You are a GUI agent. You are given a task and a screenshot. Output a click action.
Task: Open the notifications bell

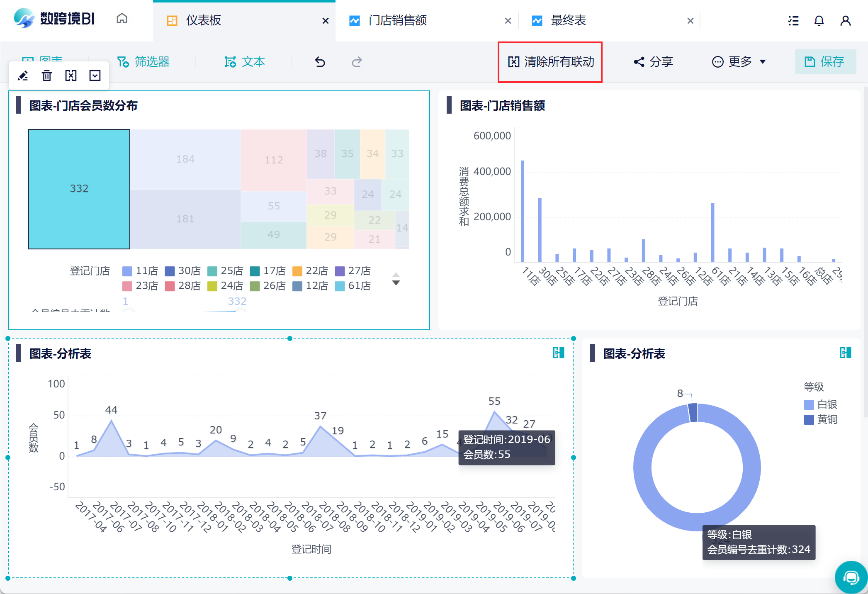pyautogui.click(x=819, y=21)
